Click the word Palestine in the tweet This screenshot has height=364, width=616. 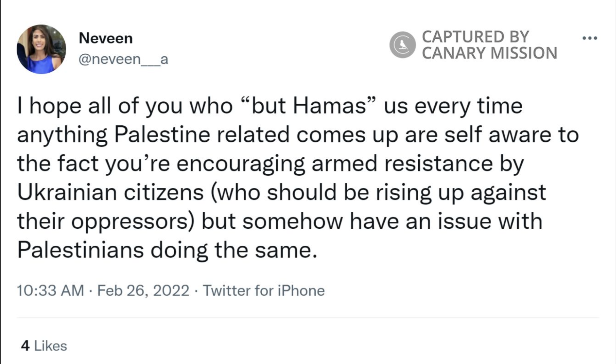(x=162, y=135)
